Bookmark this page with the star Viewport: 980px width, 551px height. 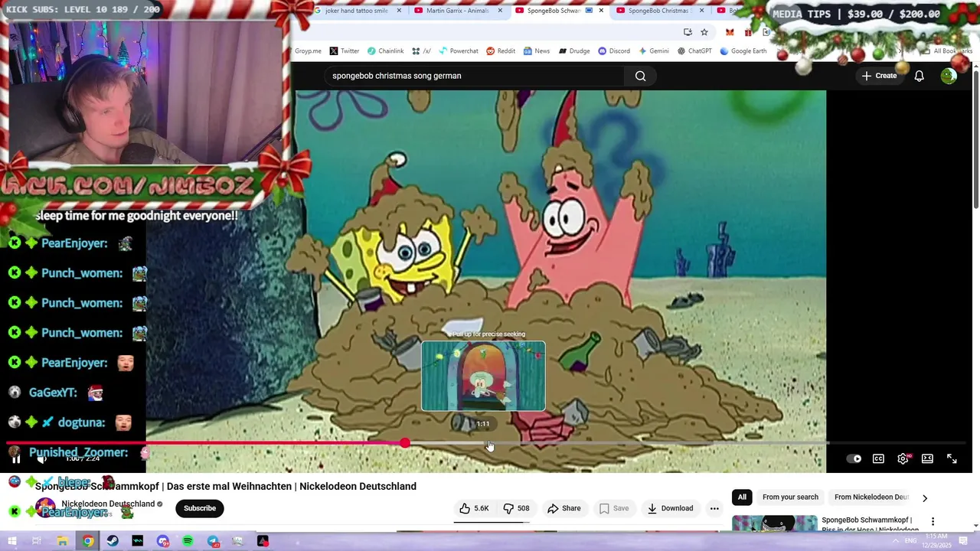(x=704, y=32)
